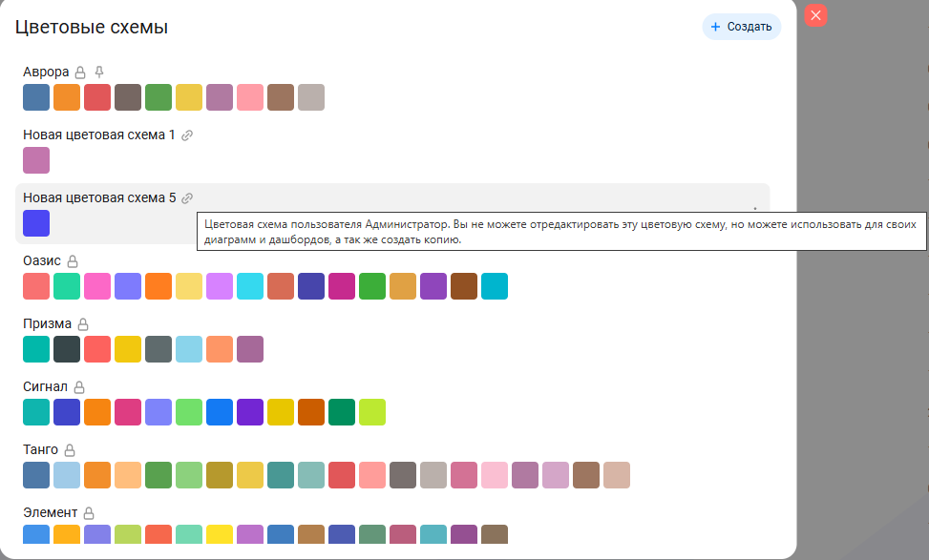Pick the blue swatch in Новая цветовая схема 5

click(x=36, y=223)
